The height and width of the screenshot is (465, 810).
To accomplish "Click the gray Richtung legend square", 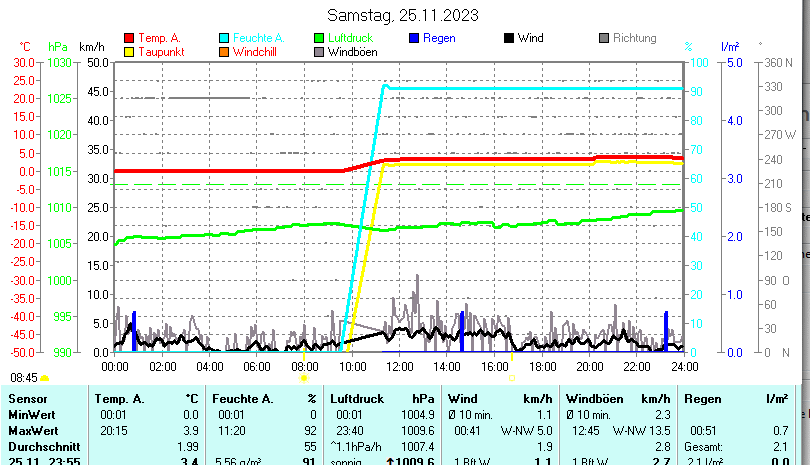I will [604, 38].
